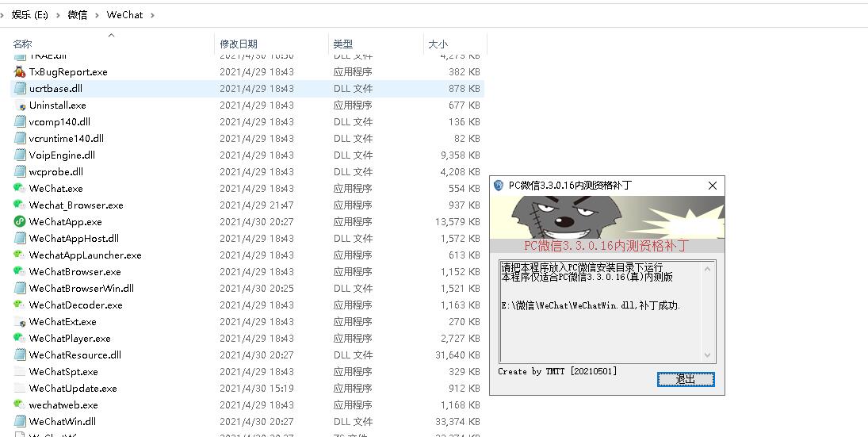This screenshot has height=437, width=868.
Task: Click the VoipEngine.dll file icon
Action: click(x=20, y=155)
